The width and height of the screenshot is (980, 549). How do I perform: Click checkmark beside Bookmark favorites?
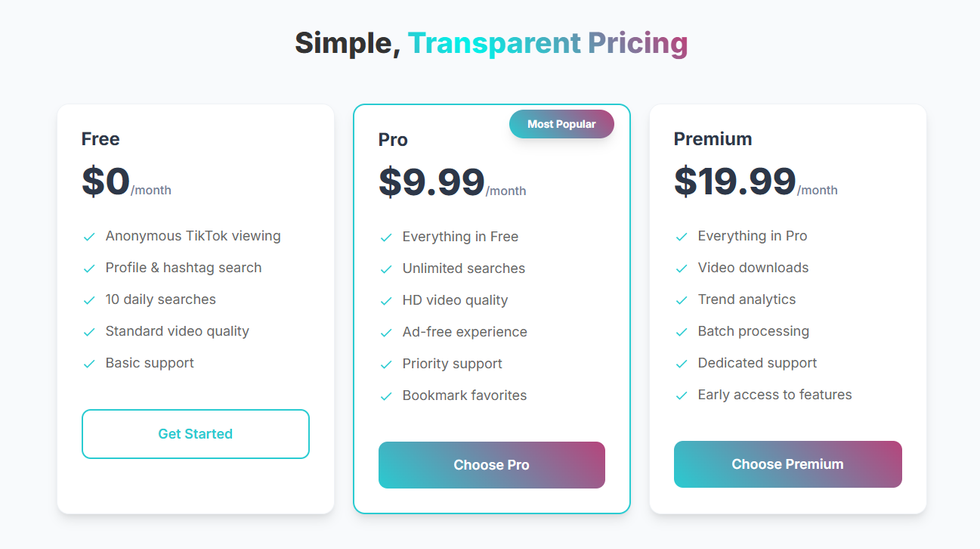386,396
